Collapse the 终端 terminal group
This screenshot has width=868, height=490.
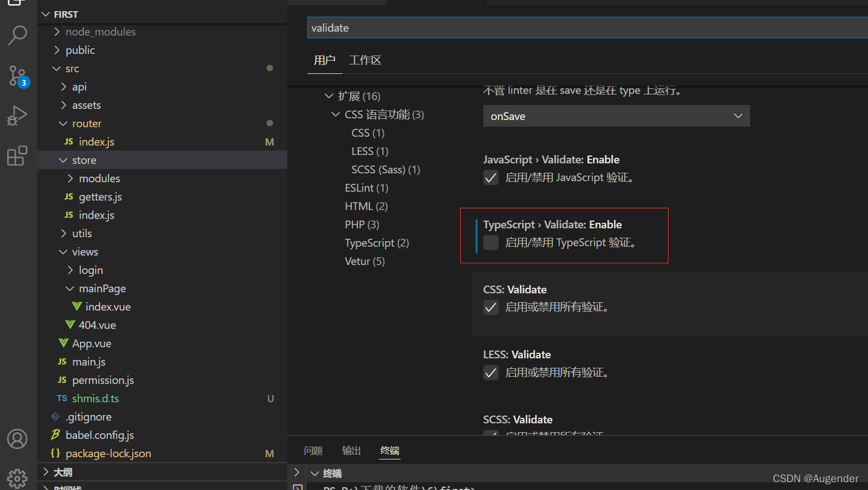pos(315,473)
